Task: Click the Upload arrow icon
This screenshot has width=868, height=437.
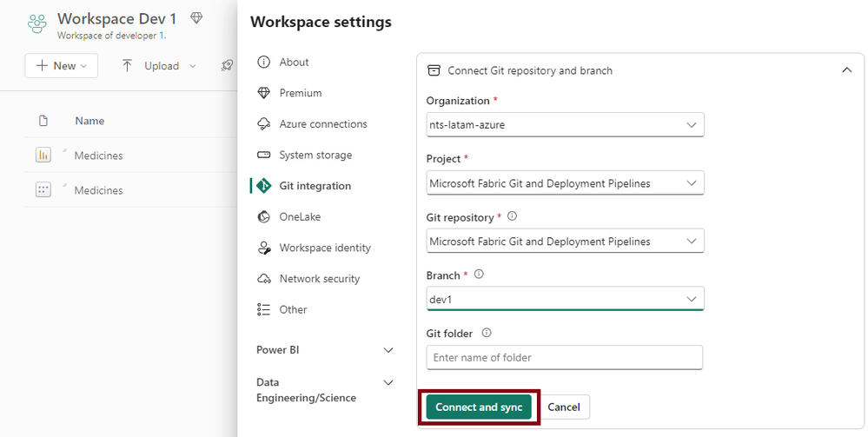Action: click(128, 66)
